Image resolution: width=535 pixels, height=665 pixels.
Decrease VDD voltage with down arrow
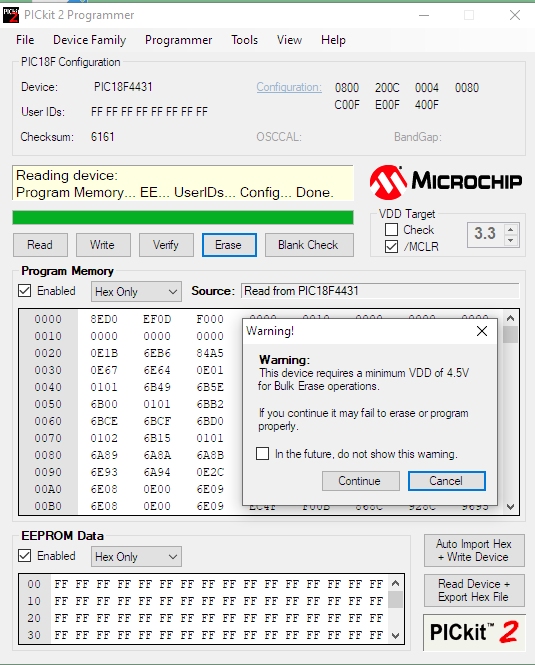[x=511, y=240]
